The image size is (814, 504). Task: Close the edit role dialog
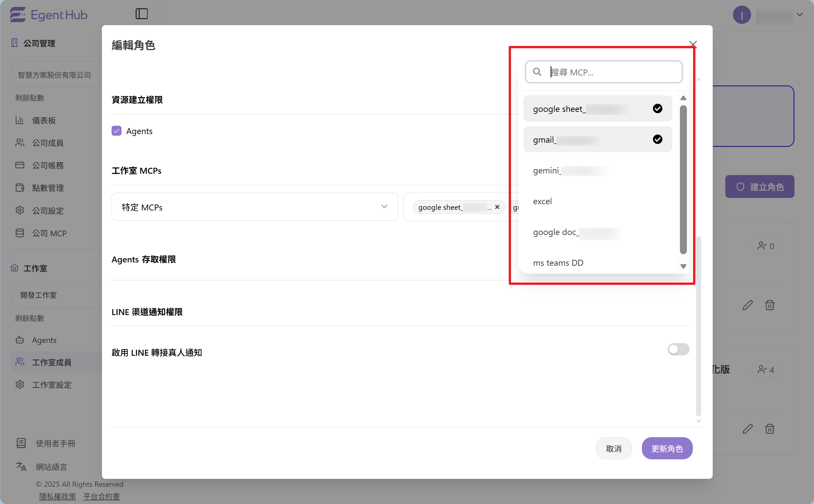coord(693,44)
